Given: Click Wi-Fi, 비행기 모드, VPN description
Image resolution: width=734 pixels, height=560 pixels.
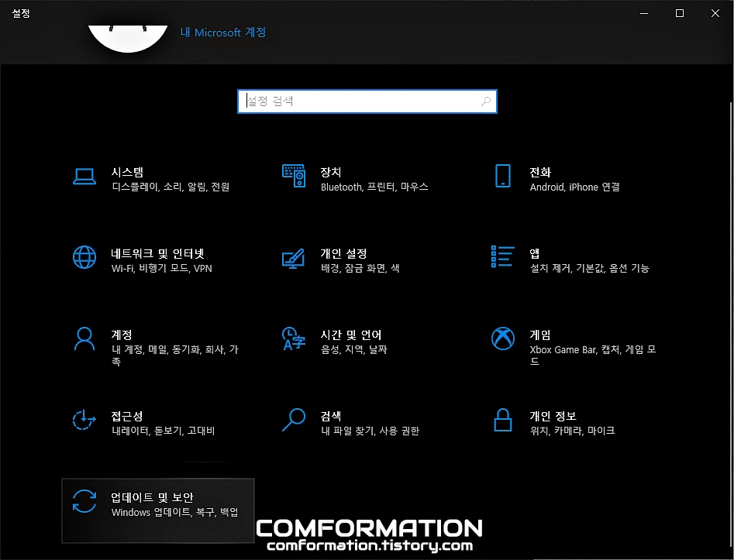Looking at the screenshot, I should (162, 269).
